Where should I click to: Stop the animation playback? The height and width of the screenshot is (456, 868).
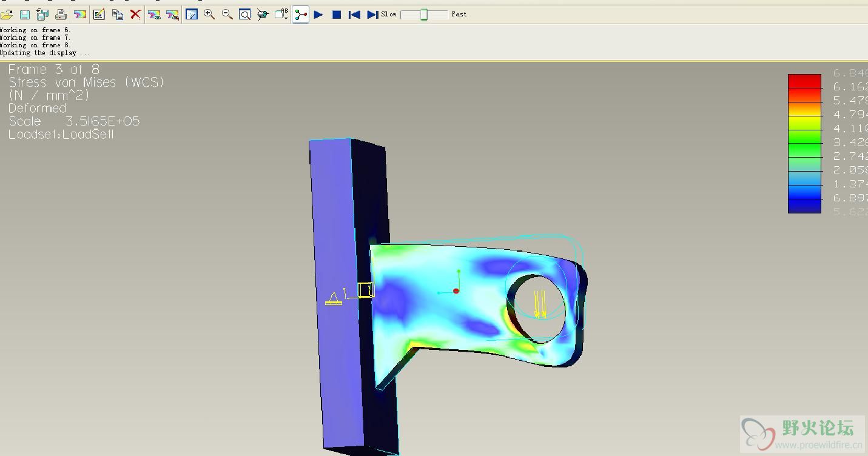click(337, 15)
